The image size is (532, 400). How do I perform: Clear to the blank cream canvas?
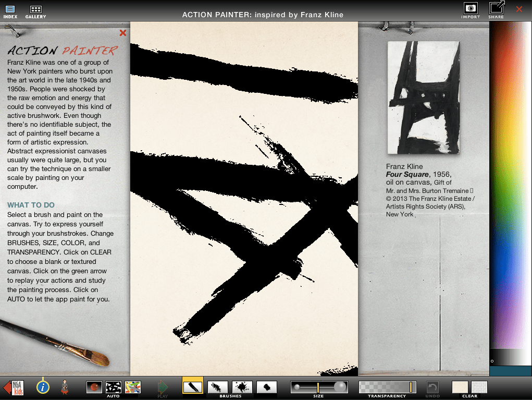pyautogui.click(x=460, y=387)
